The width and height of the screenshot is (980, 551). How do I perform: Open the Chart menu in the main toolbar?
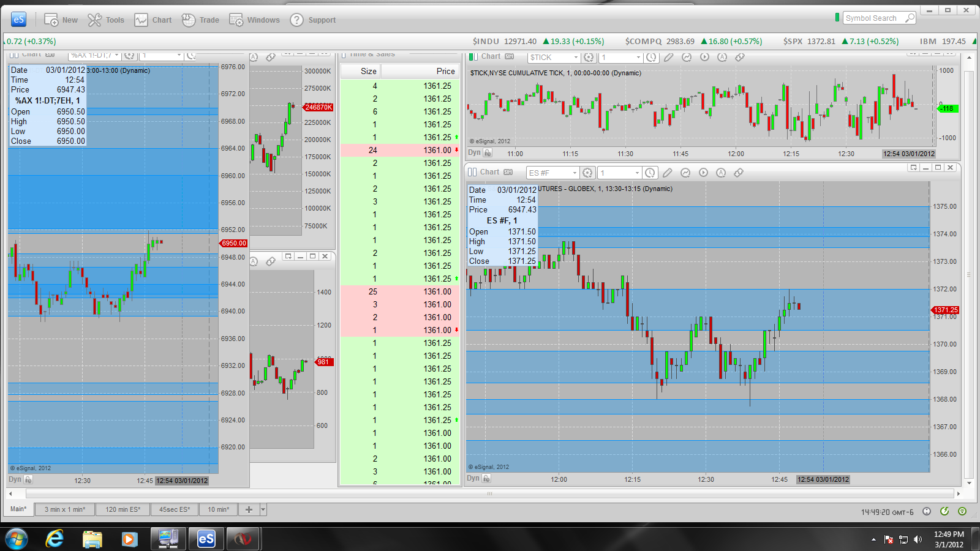(153, 20)
